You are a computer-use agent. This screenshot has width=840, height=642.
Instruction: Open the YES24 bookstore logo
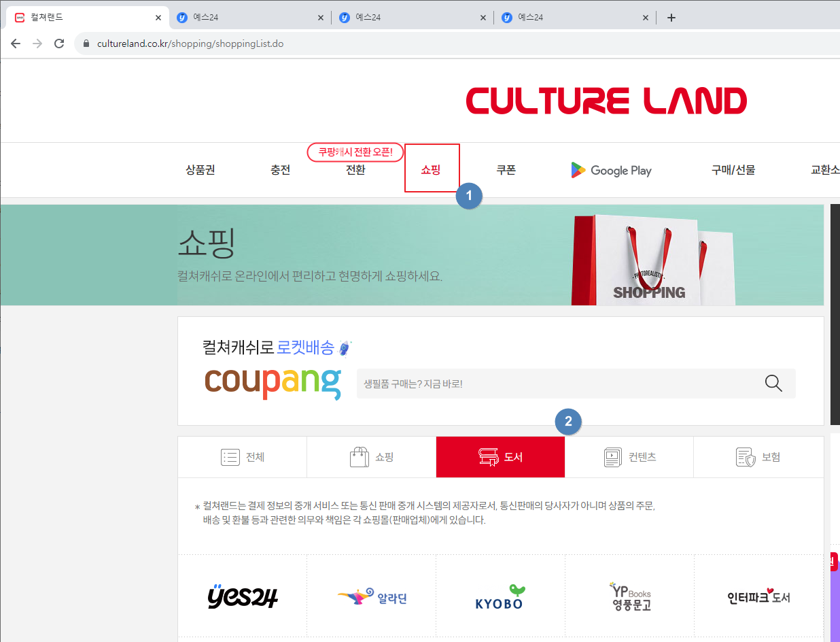(x=243, y=596)
